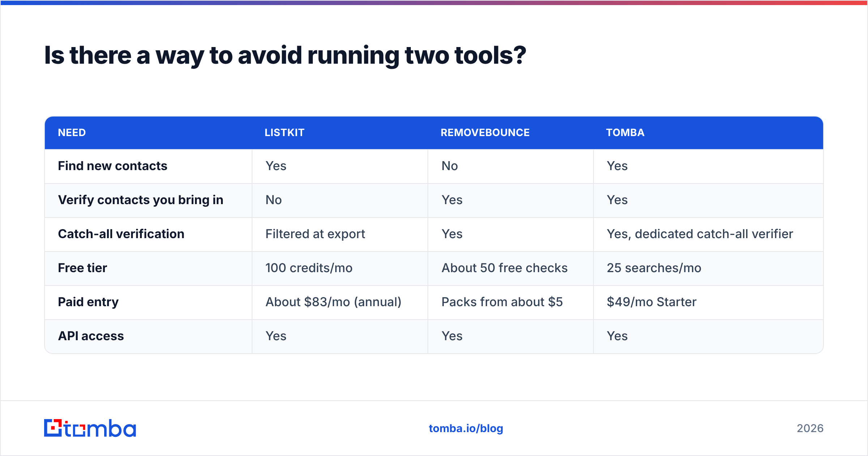
Task: Select the "Free tier" row label
Action: (x=82, y=268)
